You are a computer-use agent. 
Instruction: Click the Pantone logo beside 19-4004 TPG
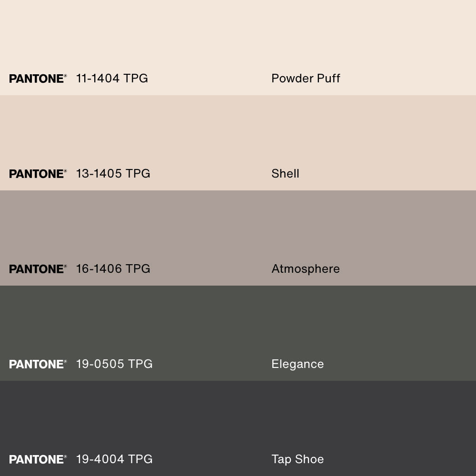coord(38,459)
